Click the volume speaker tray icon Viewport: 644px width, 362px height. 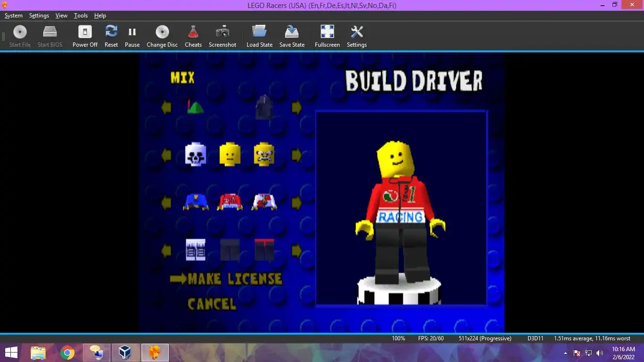600,353
